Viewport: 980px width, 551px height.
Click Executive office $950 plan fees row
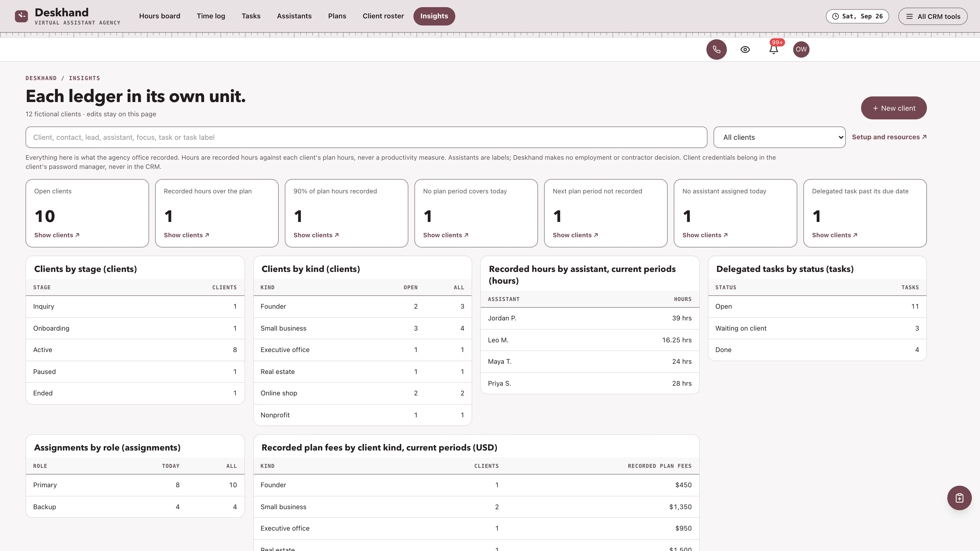476,528
